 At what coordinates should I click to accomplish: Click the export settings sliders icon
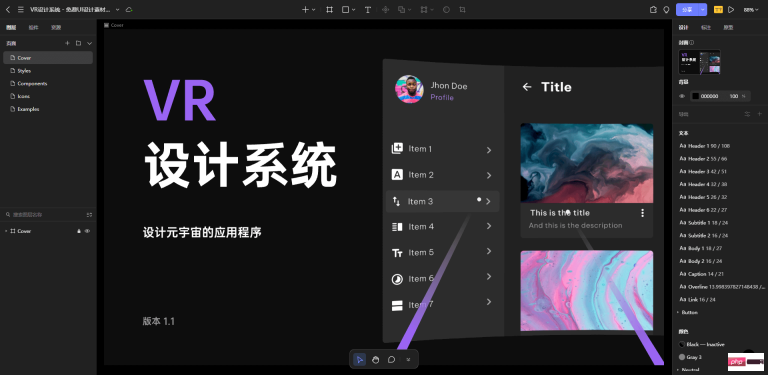click(747, 114)
